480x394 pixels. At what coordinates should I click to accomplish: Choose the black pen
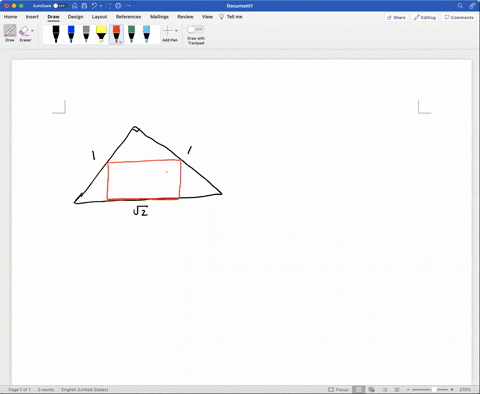[x=56, y=34]
